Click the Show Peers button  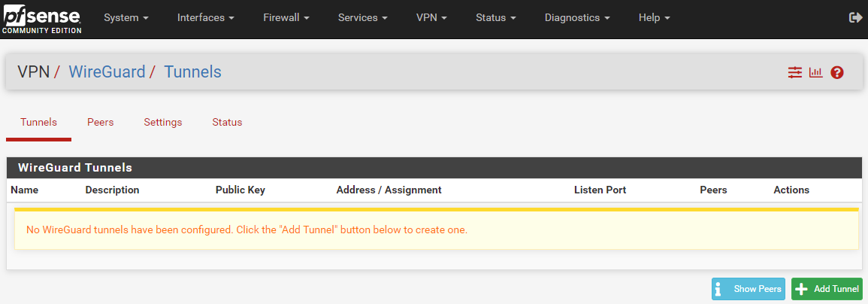click(x=749, y=289)
